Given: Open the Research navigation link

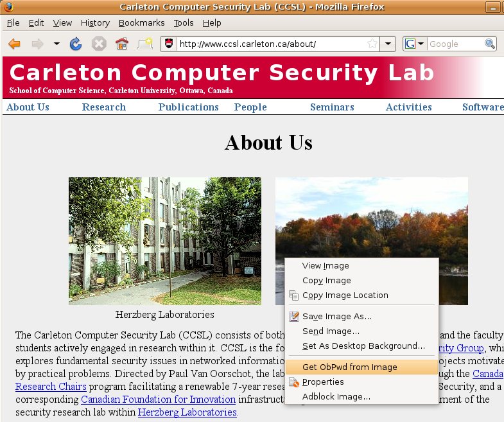Looking at the screenshot, I should 104,107.
